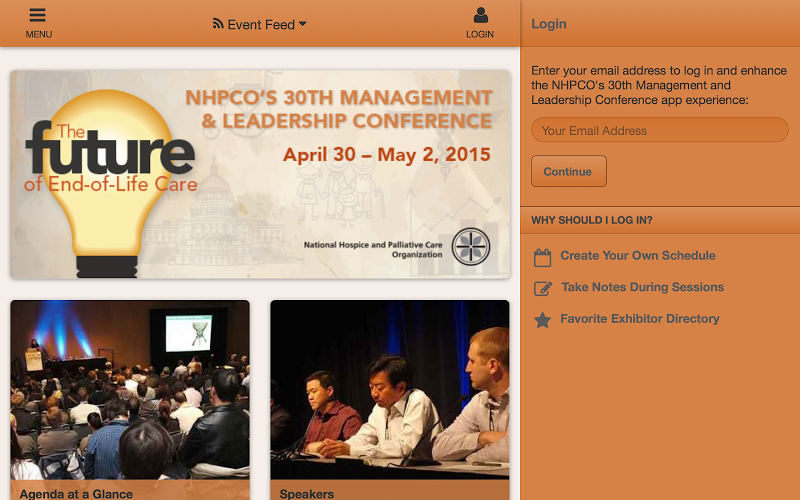Click the 'April 30 – May 2, 2015' date text
The height and width of the screenshot is (500, 800).
[x=387, y=155]
